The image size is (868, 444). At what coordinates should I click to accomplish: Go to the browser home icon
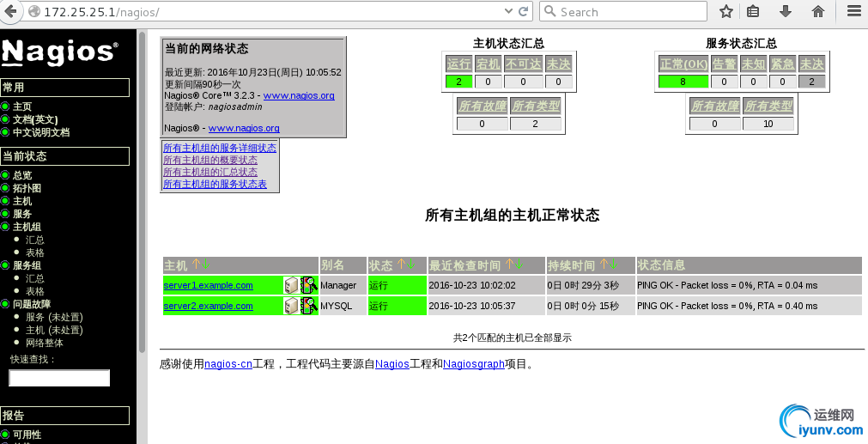click(817, 12)
